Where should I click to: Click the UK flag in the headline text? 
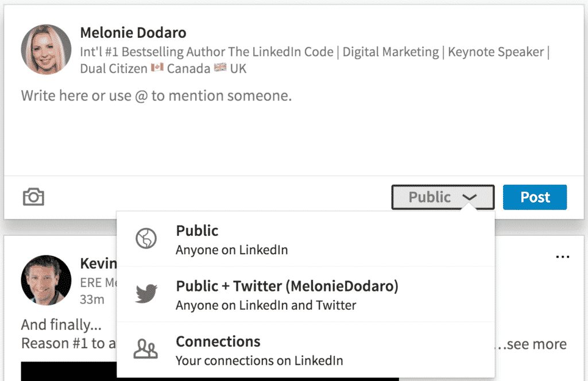click(x=219, y=68)
